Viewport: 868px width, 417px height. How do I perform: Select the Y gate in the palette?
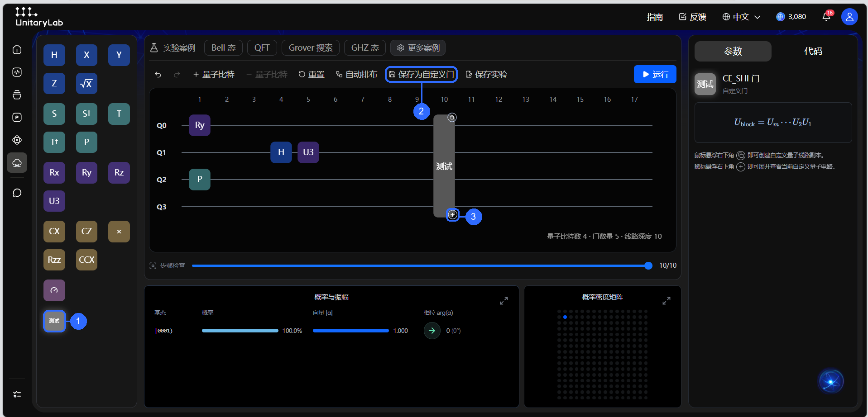(x=119, y=55)
